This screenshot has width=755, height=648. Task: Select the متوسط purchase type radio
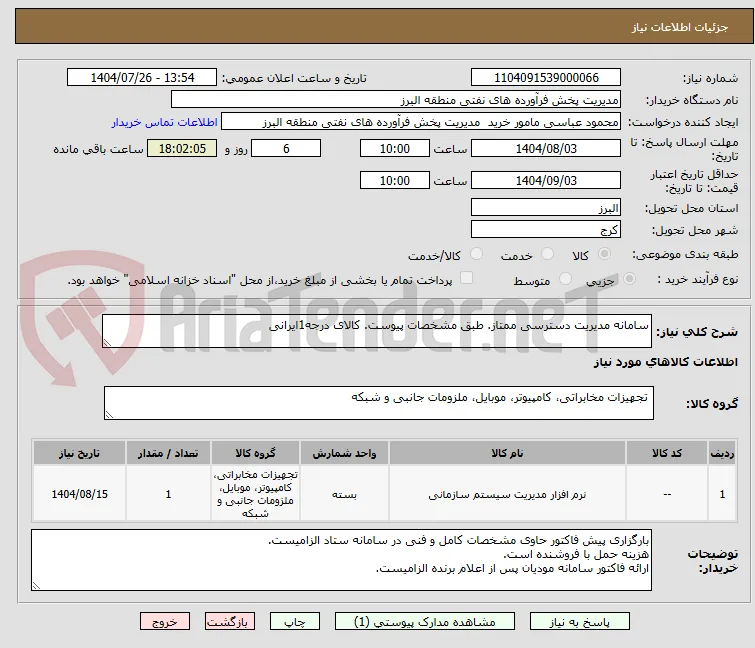point(565,279)
